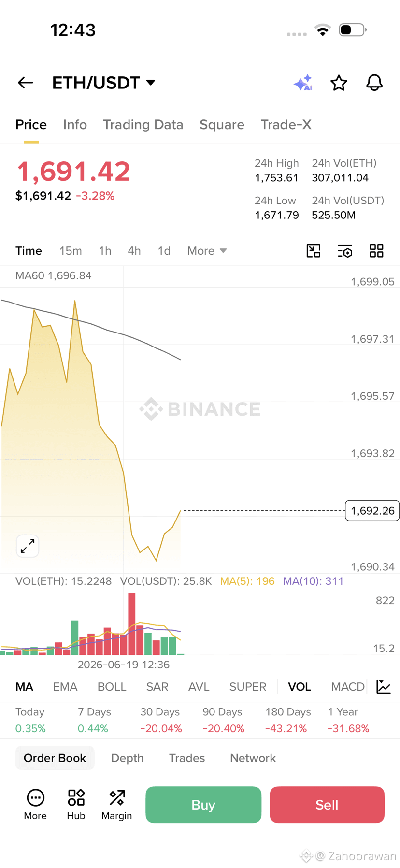Screen dimensions: 400x868
Task: Select the 15m chart interval
Action: 71,251
